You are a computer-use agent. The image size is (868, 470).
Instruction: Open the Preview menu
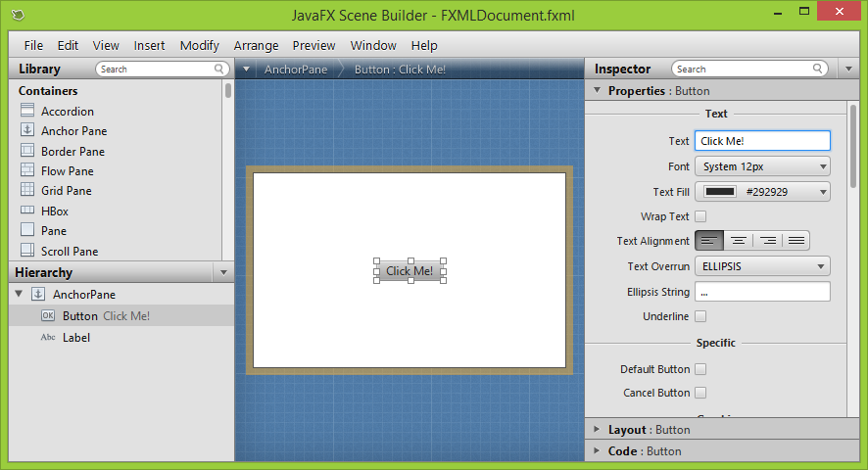click(x=313, y=45)
